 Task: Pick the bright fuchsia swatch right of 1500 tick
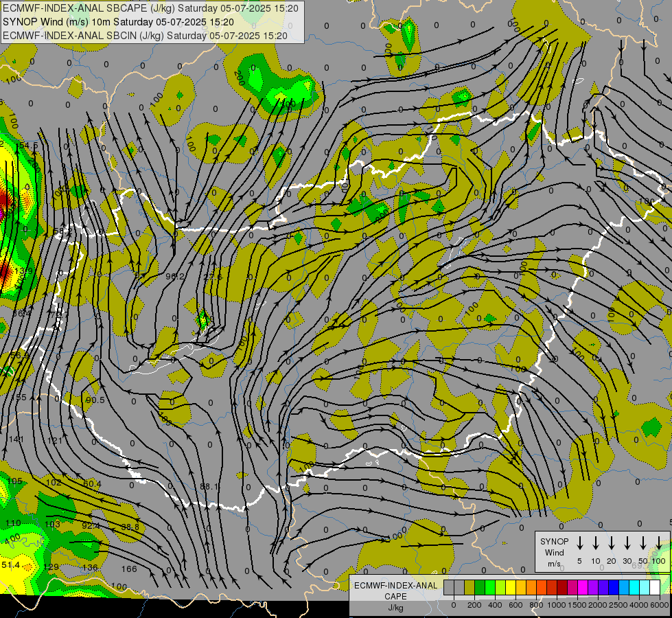(x=583, y=587)
